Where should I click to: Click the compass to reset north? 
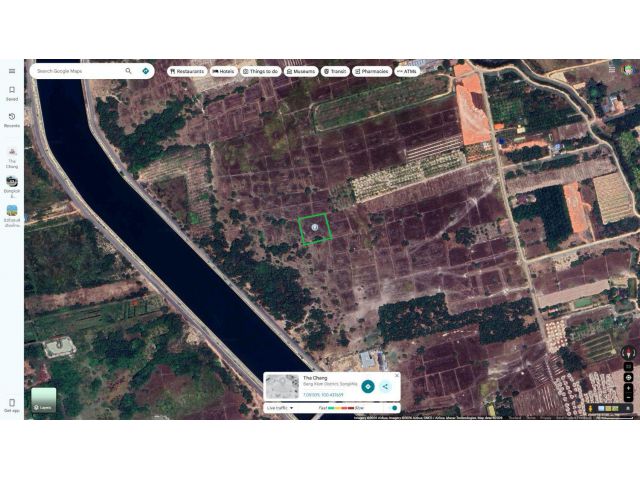pyautogui.click(x=629, y=352)
